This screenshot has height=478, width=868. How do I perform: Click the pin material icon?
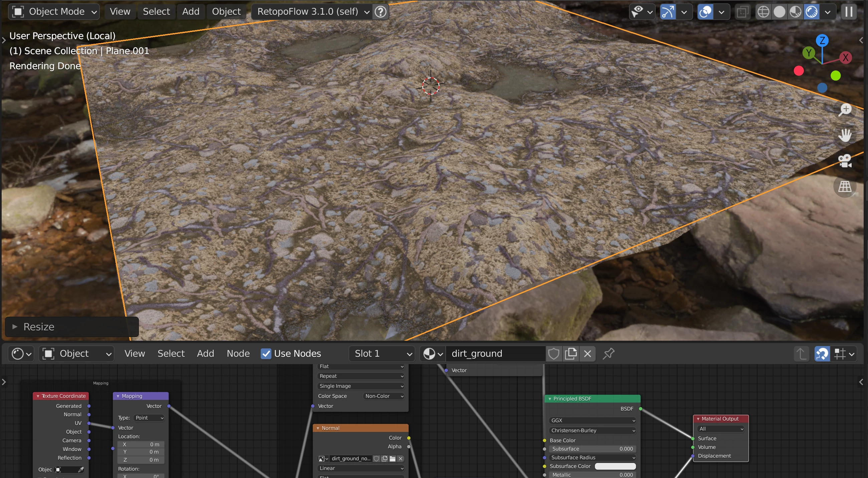pos(609,354)
